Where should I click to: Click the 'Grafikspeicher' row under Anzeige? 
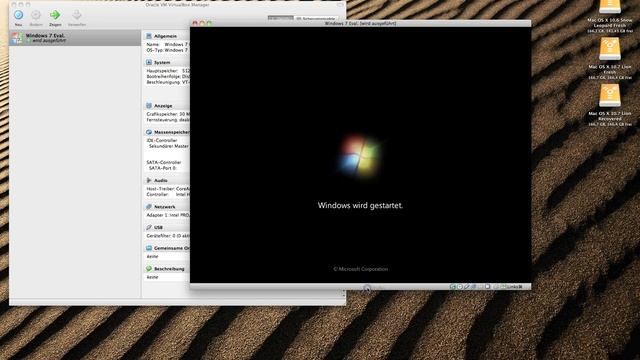(168, 114)
